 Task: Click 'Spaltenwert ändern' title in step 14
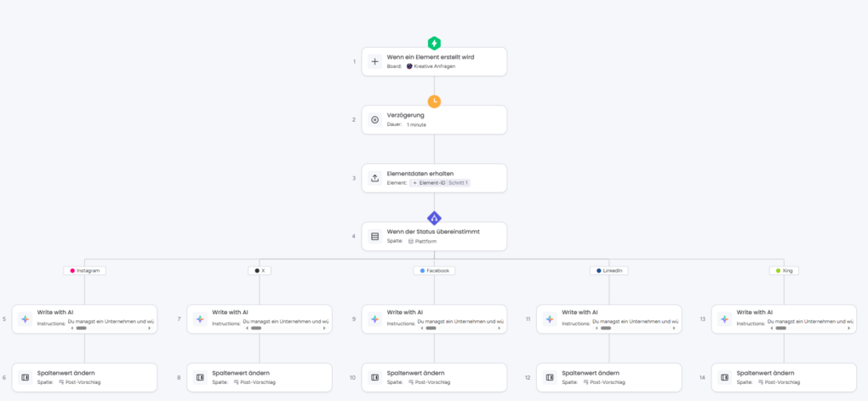pos(766,373)
